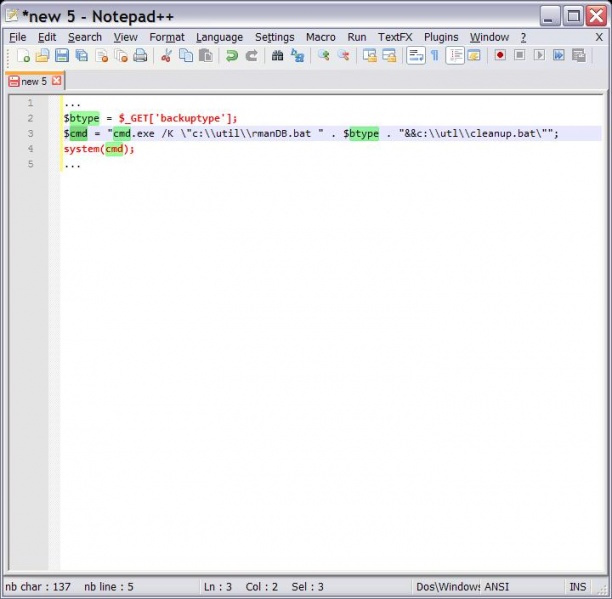Expand the TextFX menu
This screenshot has width=612, height=599.
click(x=395, y=37)
